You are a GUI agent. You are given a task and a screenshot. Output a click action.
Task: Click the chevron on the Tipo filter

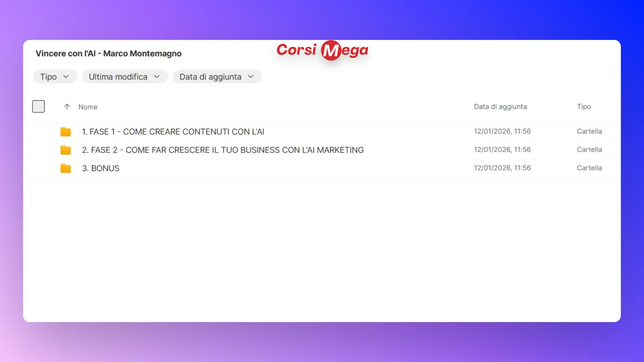point(66,77)
